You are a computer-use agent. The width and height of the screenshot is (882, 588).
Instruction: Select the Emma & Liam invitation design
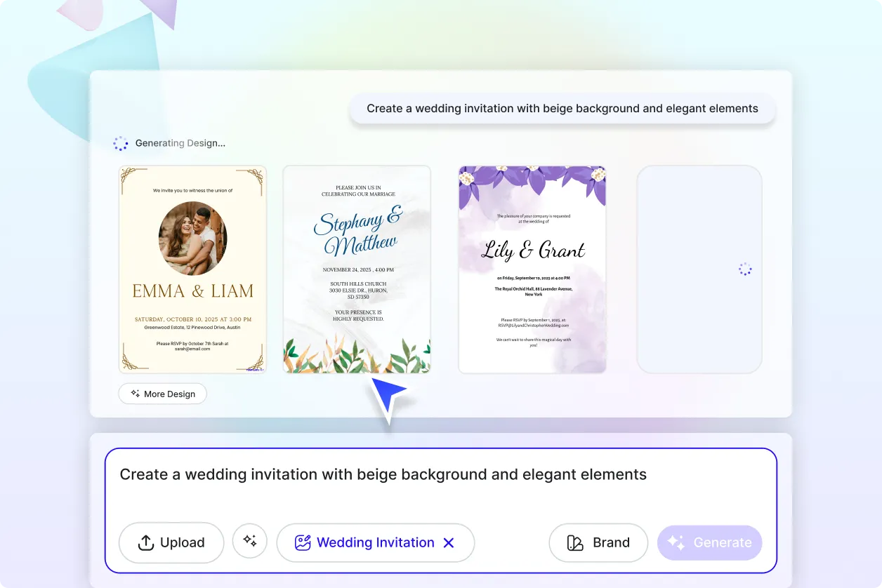[x=192, y=269]
